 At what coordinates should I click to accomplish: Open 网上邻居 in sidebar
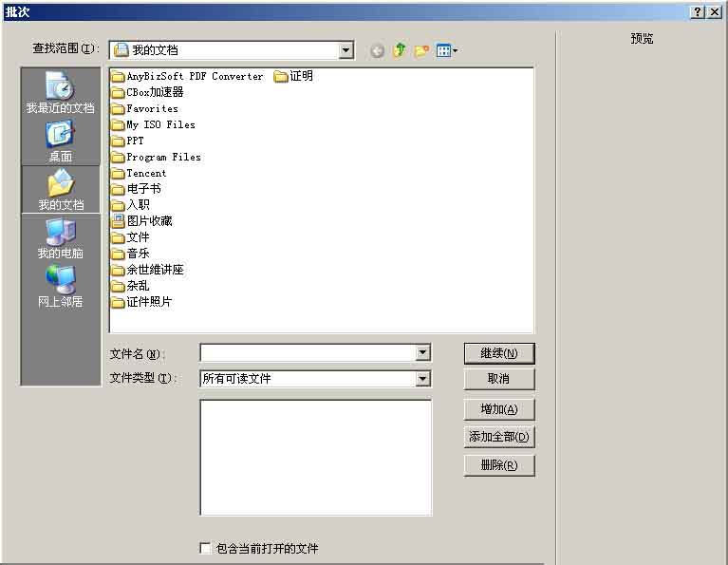coord(61,287)
